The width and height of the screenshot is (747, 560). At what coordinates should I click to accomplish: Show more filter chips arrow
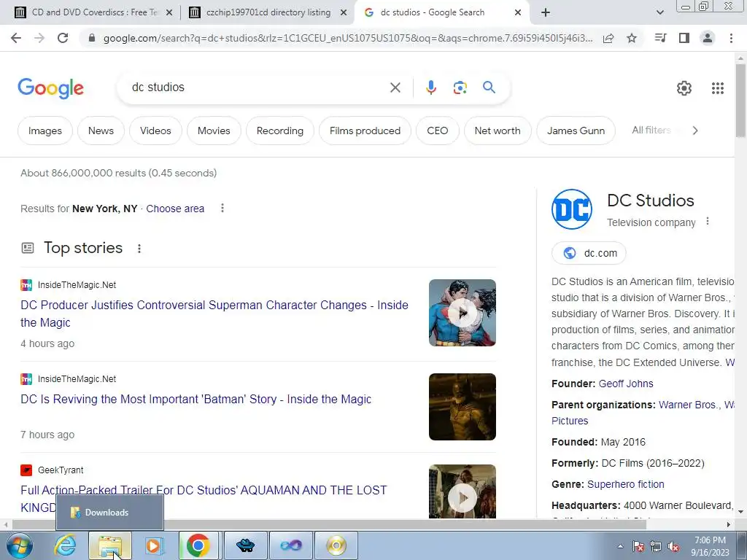click(x=695, y=131)
